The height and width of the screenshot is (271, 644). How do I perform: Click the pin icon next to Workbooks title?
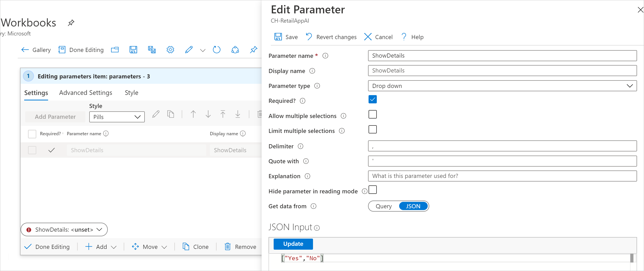[71, 23]
